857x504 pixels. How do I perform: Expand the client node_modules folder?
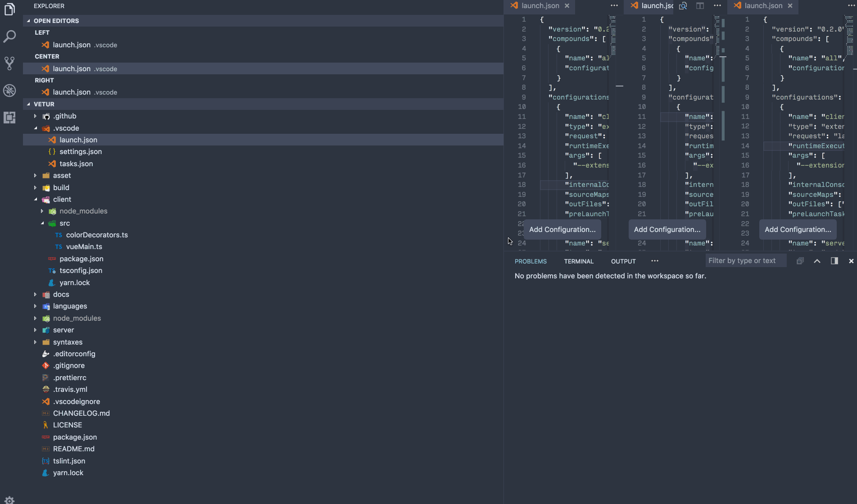tap(42, 211)
